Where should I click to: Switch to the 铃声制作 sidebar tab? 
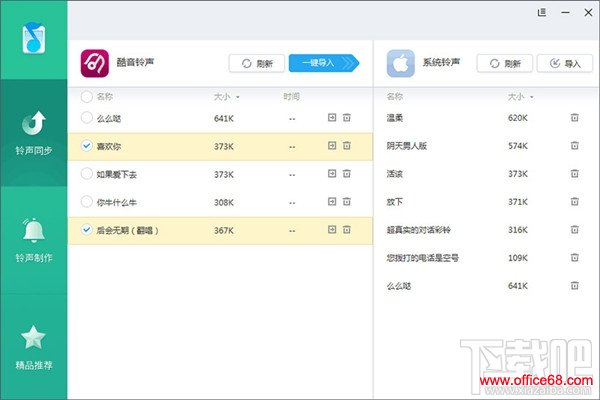point(34,240)
